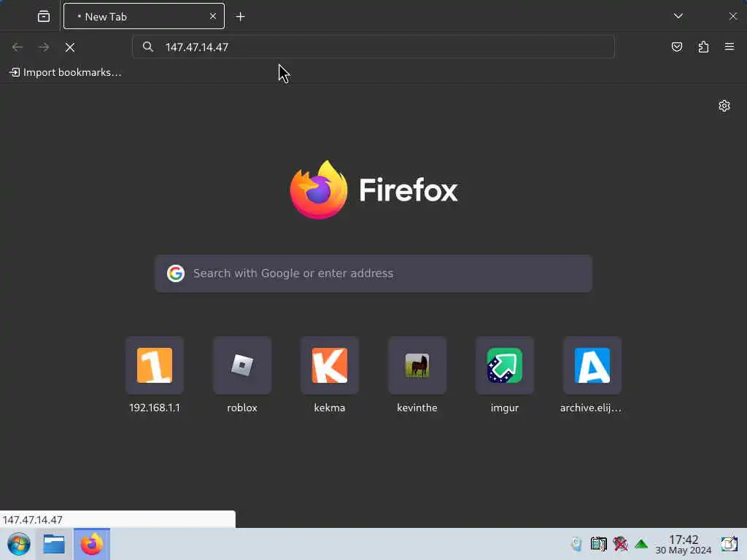Click the clipboard tray icon

click(x=576, y=544)
